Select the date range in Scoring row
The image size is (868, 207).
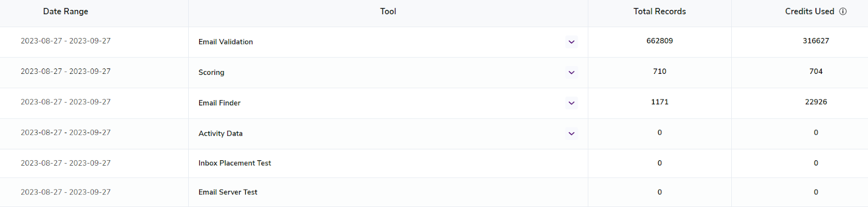(66, 71)
